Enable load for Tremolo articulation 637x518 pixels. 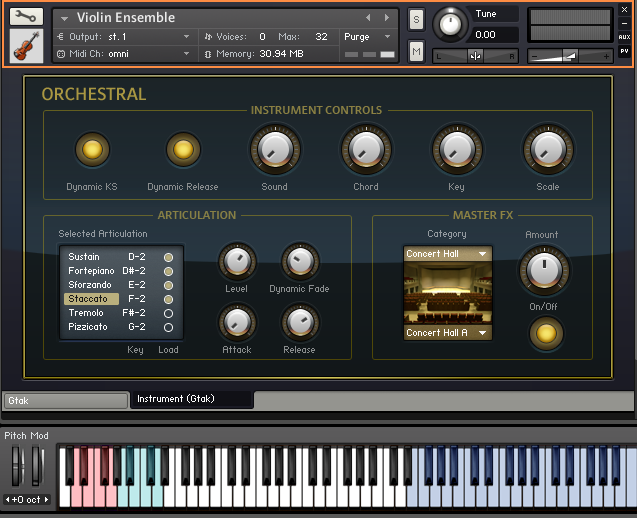click(168, 313)
